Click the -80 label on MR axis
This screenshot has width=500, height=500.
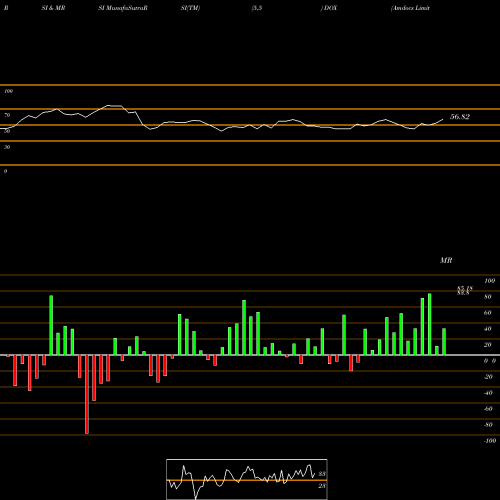(x=488, y=425)
